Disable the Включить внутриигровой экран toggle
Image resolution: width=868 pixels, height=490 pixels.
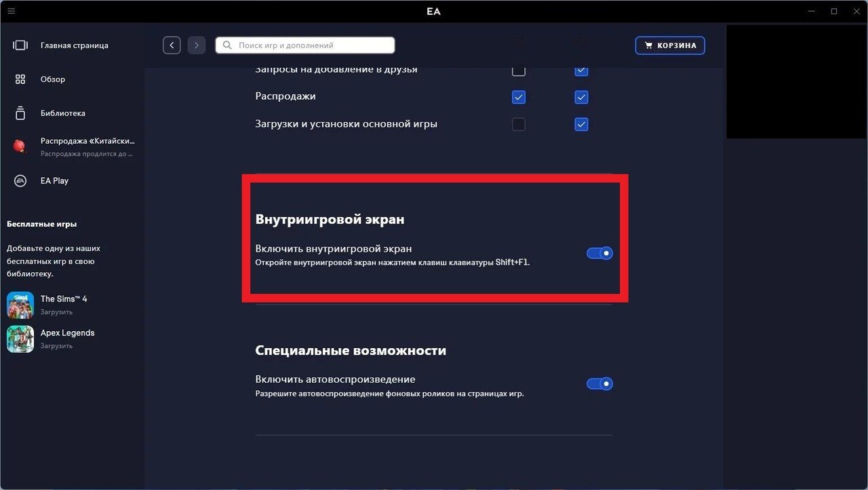(x=599, y=253)
